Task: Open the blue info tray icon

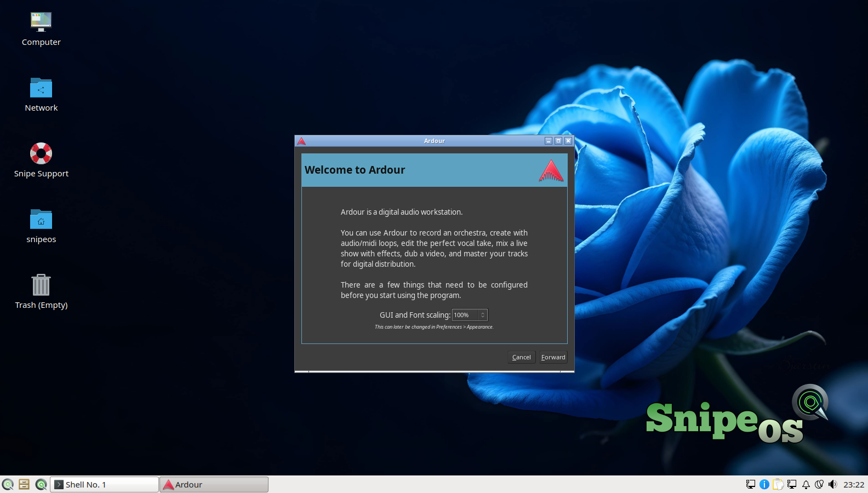Action: [764, 484]
